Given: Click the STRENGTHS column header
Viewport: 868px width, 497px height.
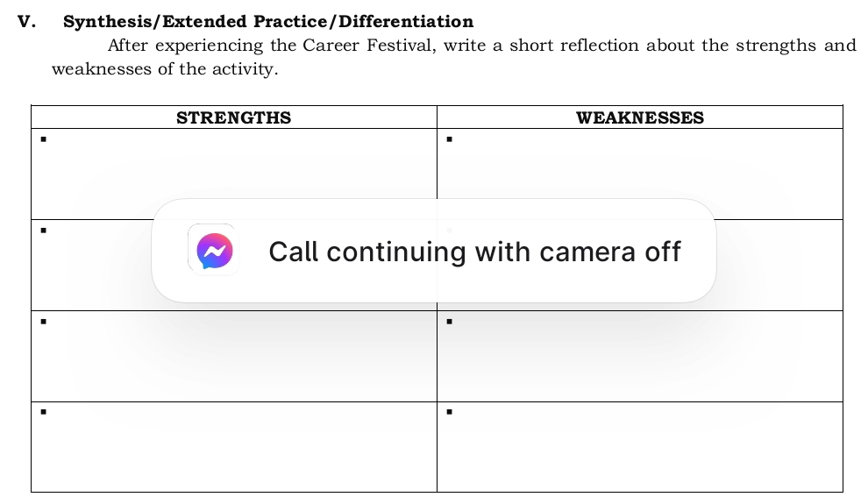Looking at the screenshot, I should [x=233, y=117].
